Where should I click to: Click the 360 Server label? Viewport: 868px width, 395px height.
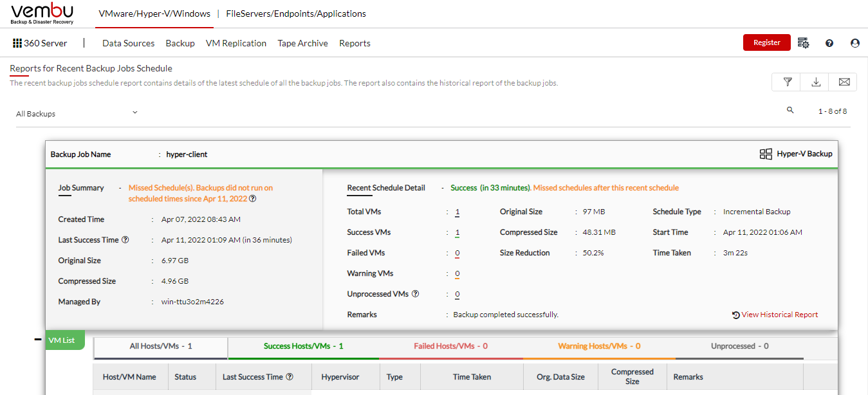point(46,43)
